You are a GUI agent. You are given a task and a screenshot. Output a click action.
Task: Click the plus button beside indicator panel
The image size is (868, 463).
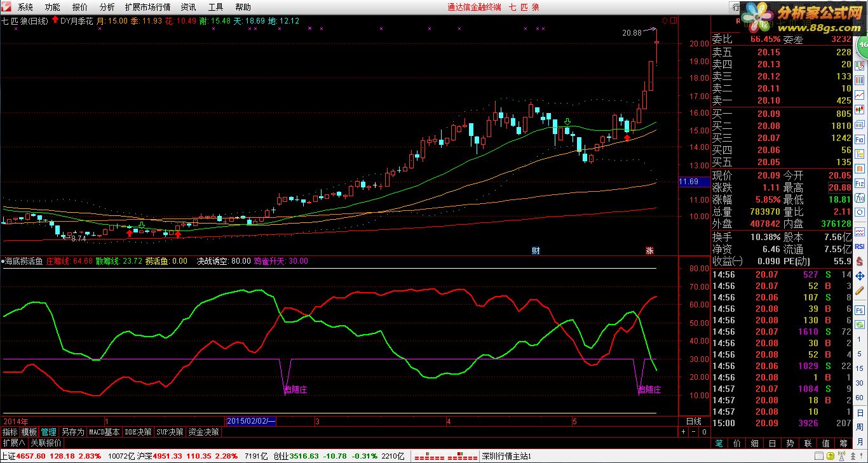683,432
